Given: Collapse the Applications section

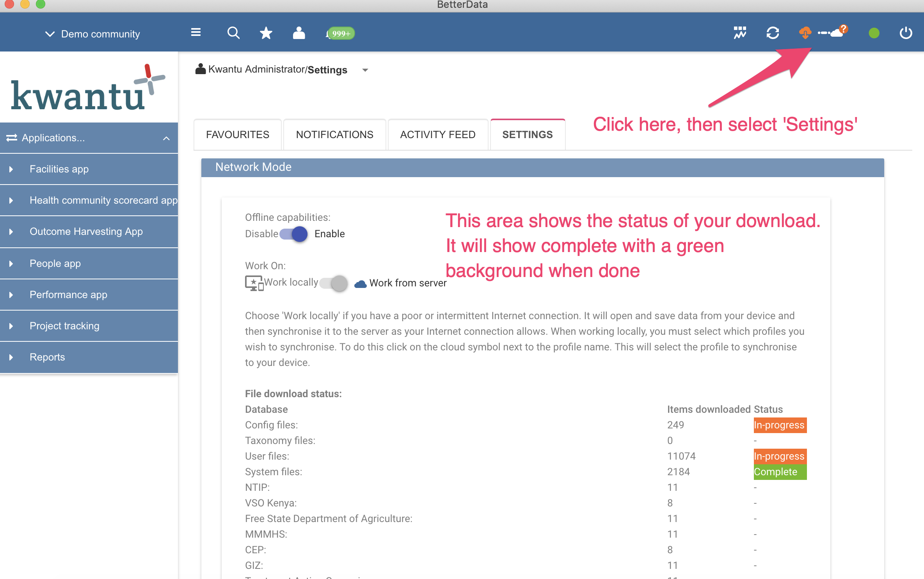Looking at the screenshot, I should click(x=167, y=138).
